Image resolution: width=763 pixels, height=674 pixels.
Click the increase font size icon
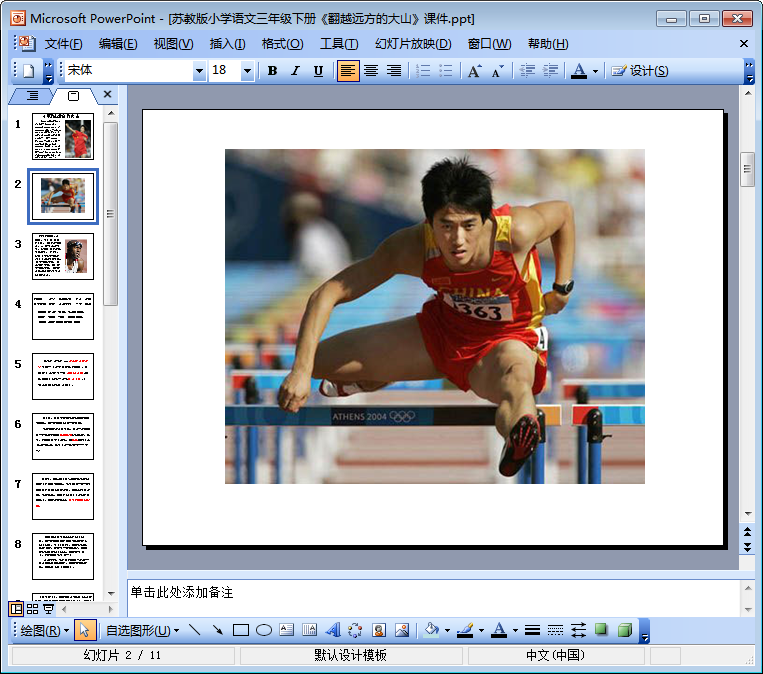[474, 71]
